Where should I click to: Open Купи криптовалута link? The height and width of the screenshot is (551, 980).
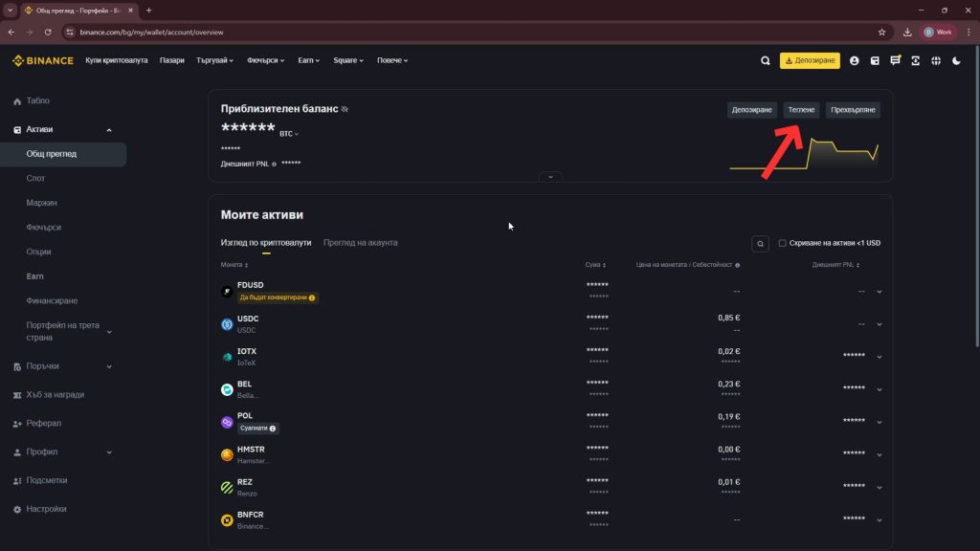coord(116,60)
